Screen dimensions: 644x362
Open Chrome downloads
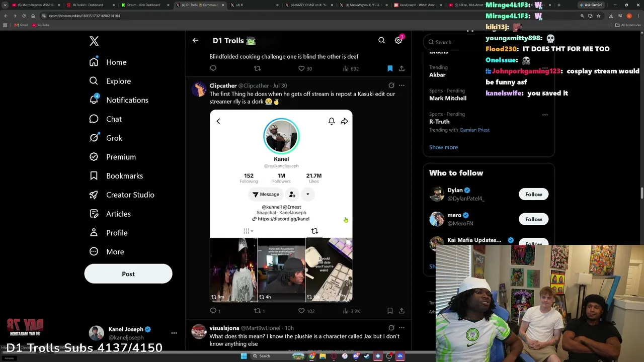tap(611, 16)
